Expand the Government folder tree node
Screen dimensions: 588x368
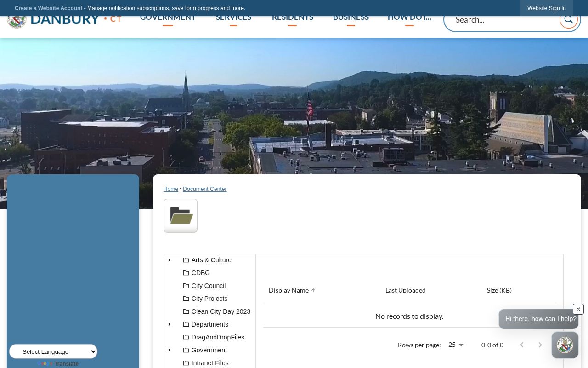[170, 350]
